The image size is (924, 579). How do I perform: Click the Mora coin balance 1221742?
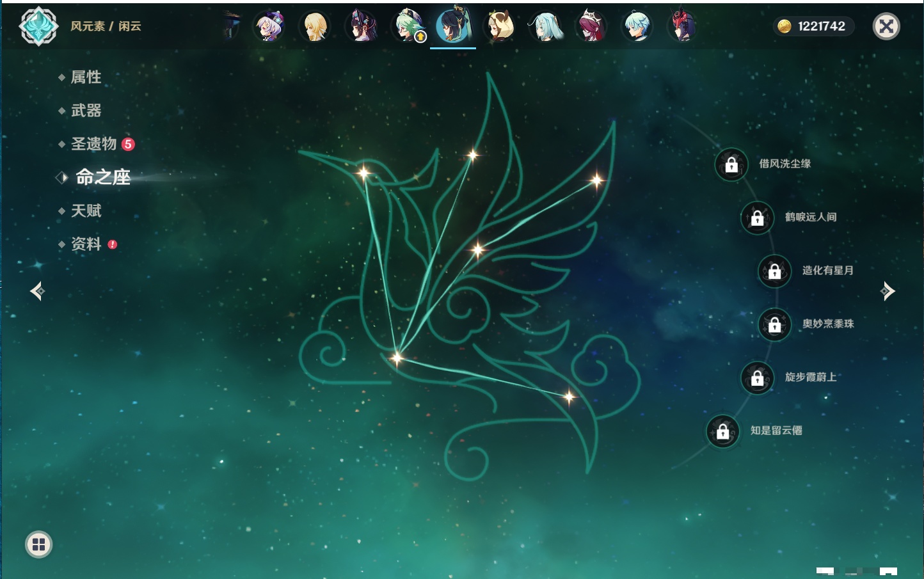pyautogui.click(x=813, y=26)
